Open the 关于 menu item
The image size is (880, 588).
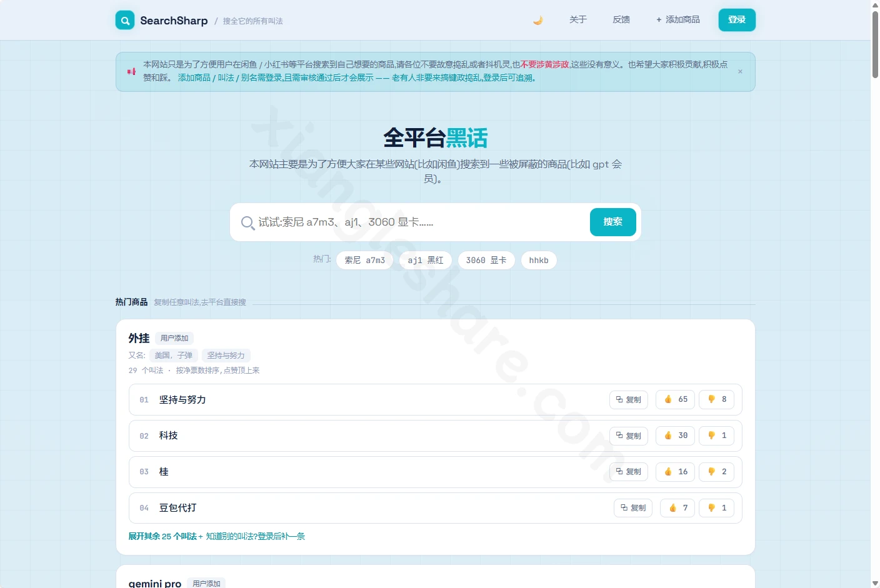pos(578,20)
